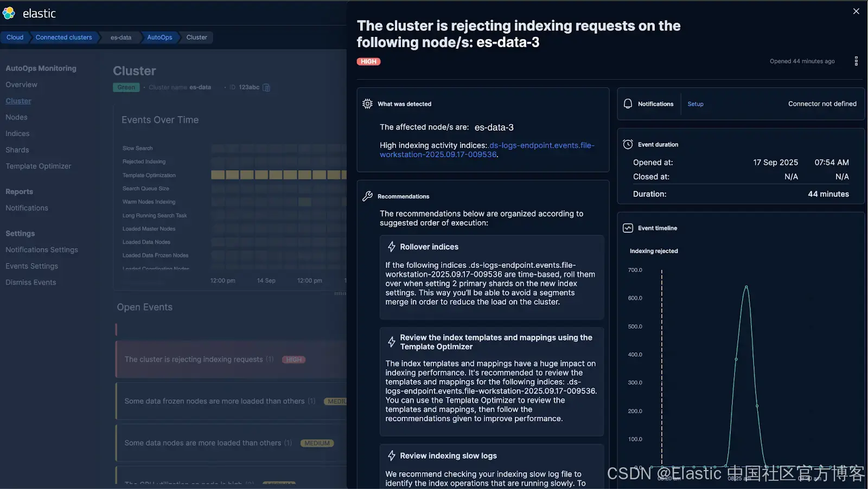
Task: Select the Cluster breadcrumb
Action: [x=197, y=37]
